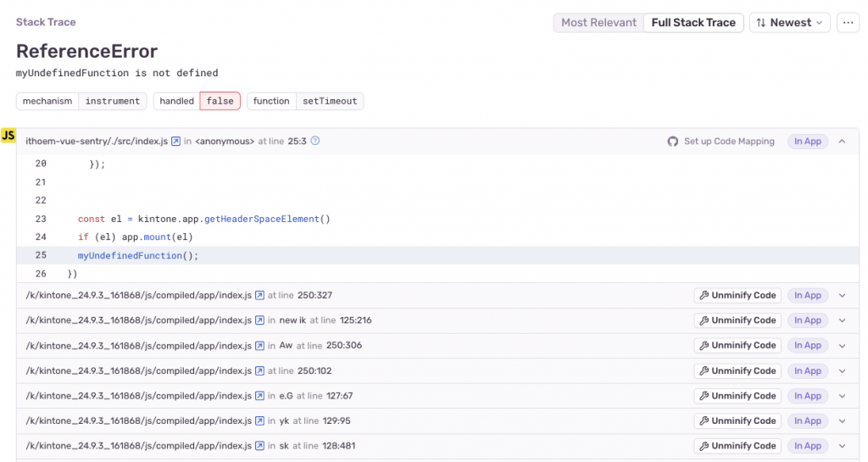
Task: Open the Newest sort order dropdown
Action: click(x=789, y=23)
